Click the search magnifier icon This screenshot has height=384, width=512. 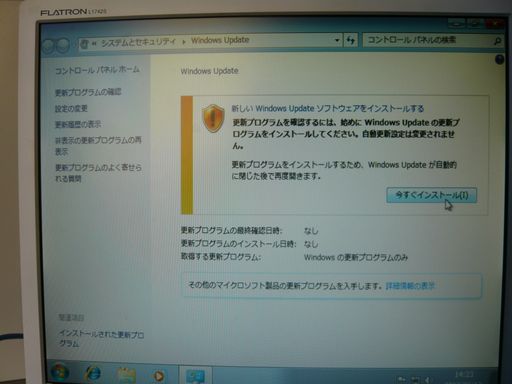tap(497, 41)
